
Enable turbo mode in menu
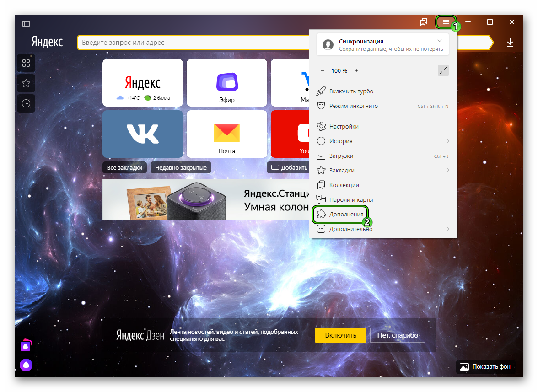pyautogui.click(x=351, y=91)
